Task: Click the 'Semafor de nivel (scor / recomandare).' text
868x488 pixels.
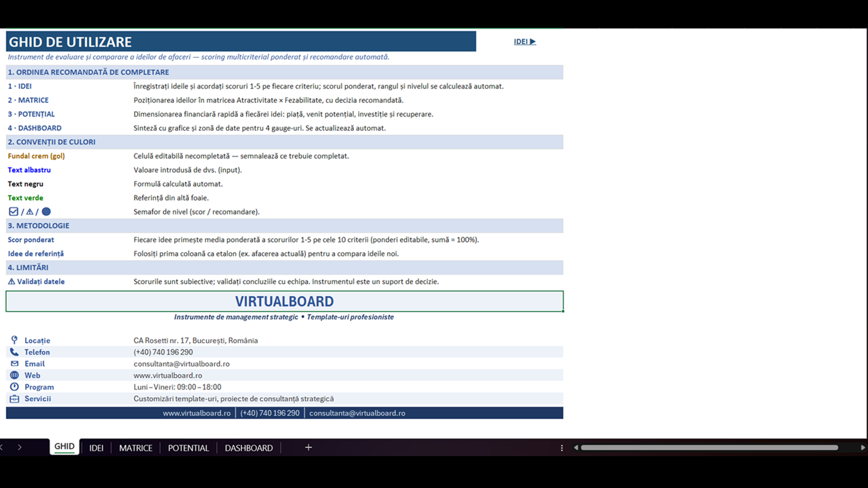Action: 196,211
